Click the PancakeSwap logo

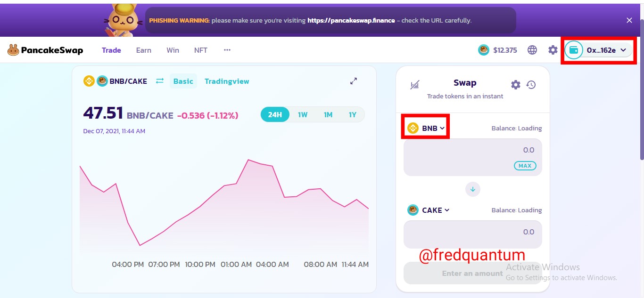pos(45,50)
